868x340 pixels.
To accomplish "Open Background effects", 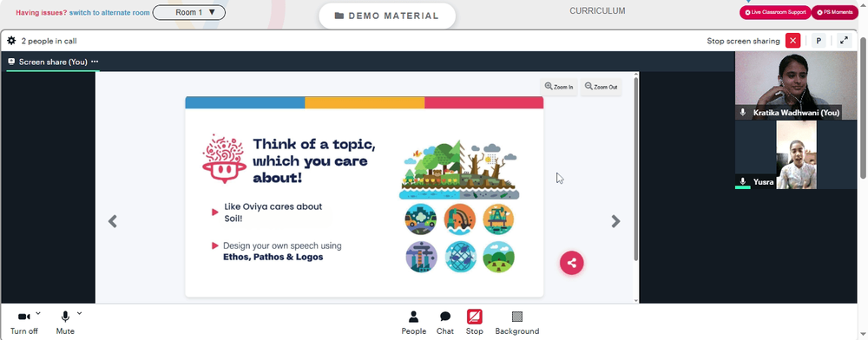I will [x=517, y=323].
